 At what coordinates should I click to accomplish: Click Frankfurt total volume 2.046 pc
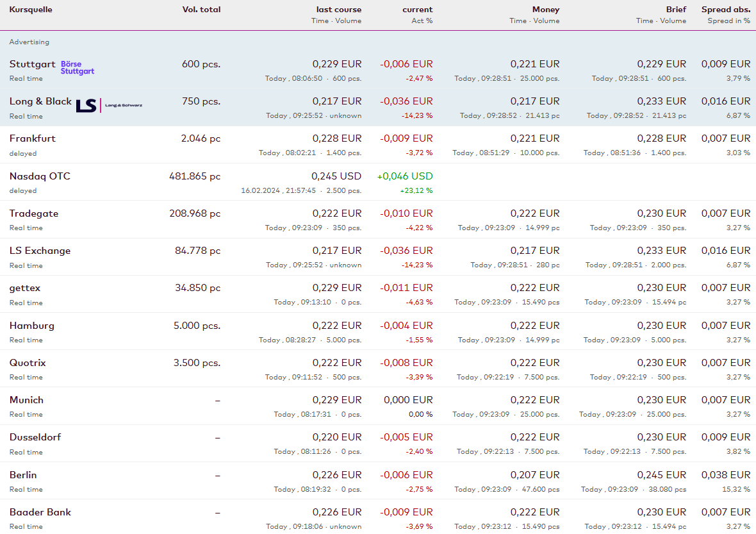201,138
